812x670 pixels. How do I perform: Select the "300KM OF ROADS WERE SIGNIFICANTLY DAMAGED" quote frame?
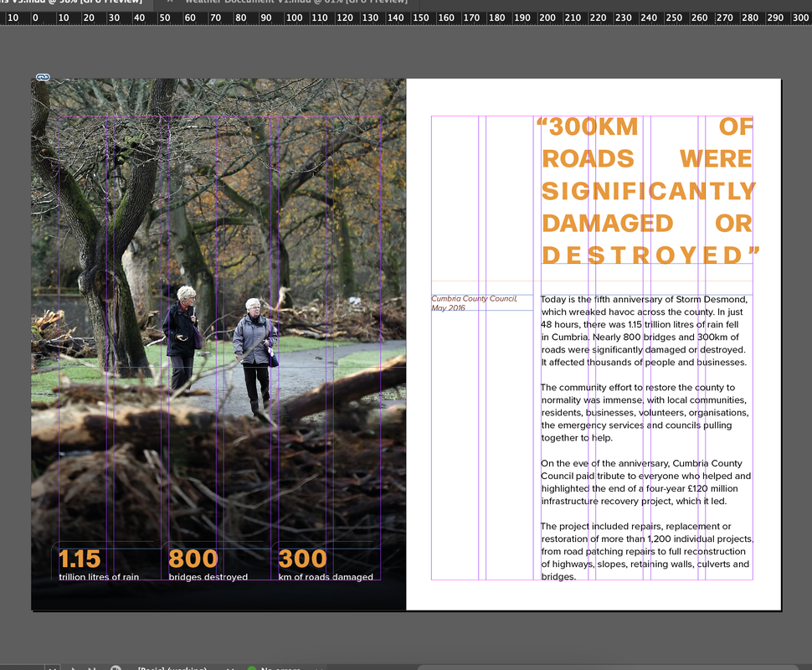pos(647,191)
